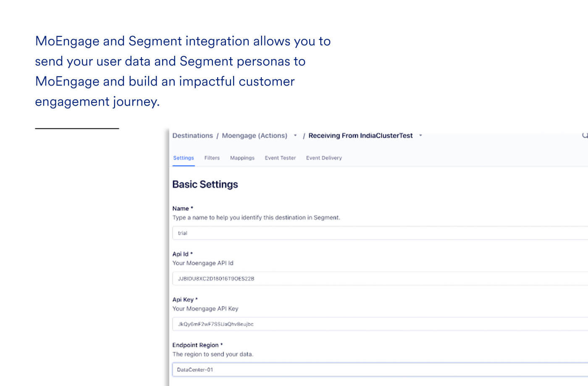Open the Mappings tab

242,158
